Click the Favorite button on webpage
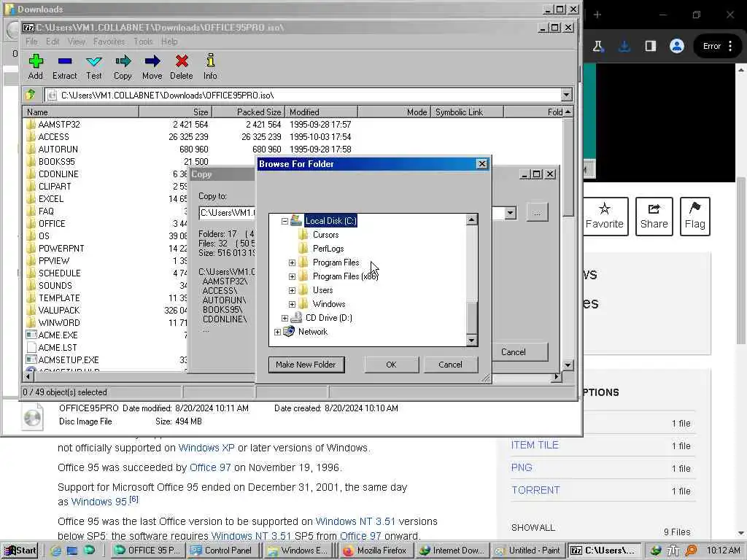The width and height of the screenshot is (747, 560). click(x=605, y=217)
